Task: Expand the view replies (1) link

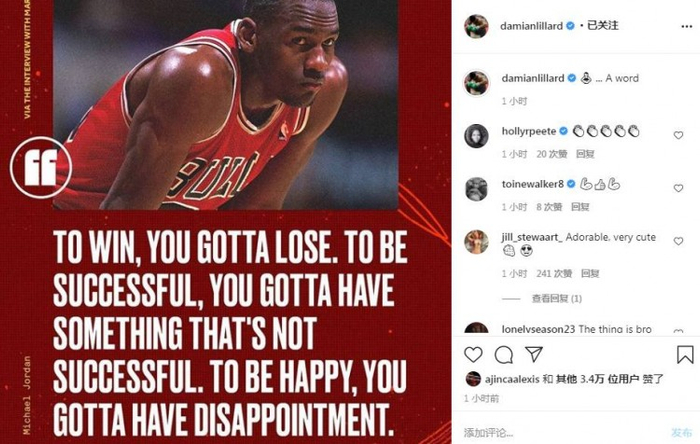Action: [557, 299]
